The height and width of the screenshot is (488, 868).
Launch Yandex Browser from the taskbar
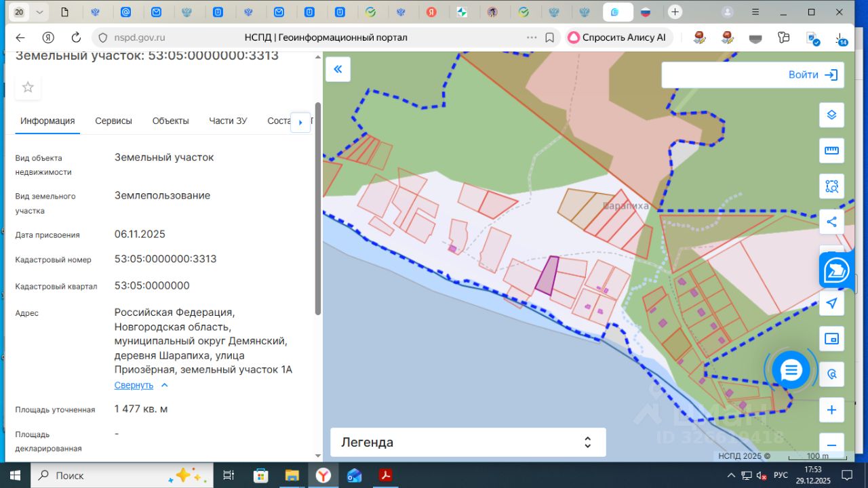pos(323,475)
